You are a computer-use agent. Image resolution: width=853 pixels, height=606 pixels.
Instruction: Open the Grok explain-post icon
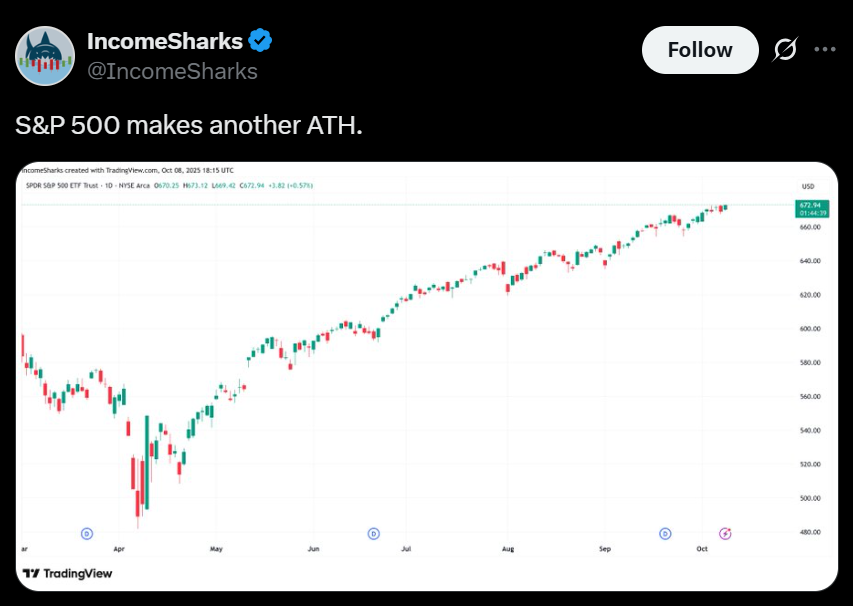tap(785, 50)
